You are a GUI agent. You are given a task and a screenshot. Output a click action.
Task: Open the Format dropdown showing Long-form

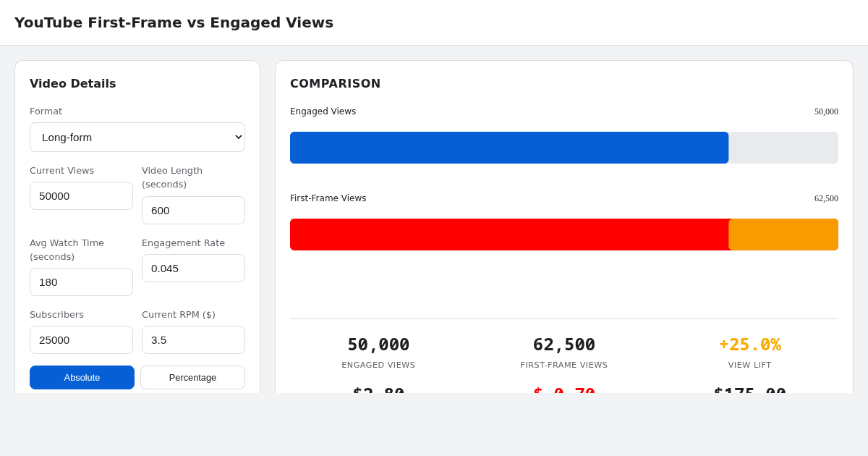[137, 137]
